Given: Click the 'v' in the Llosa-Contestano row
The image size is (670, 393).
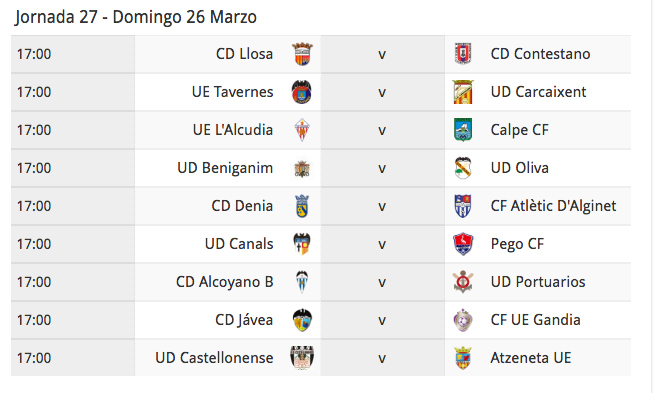Looking at the screenshot, I should (382, 55).
